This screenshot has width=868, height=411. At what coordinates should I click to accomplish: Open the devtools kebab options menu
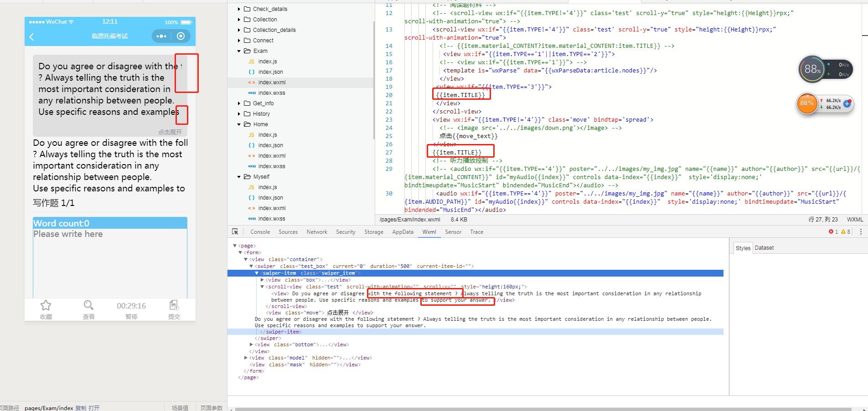click(x=861, y=231)
